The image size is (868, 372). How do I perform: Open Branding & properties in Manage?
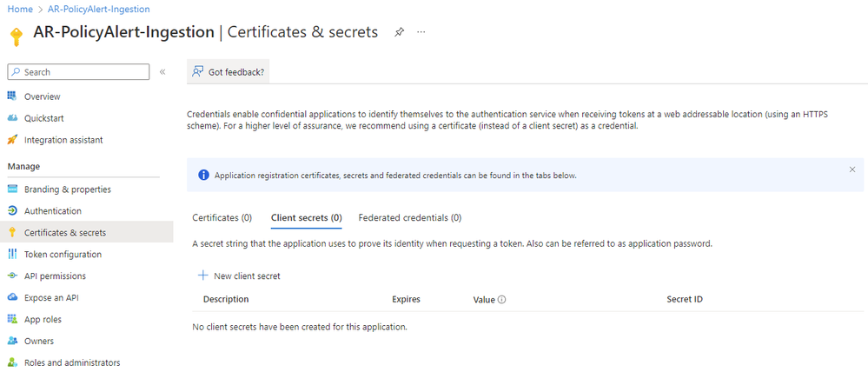tap(68, 189)
